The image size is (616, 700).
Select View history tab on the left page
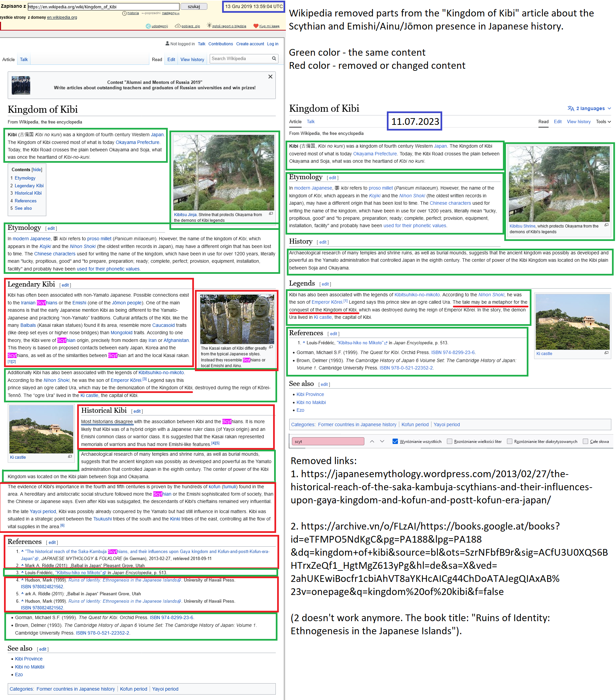click(x=192, y=59)
